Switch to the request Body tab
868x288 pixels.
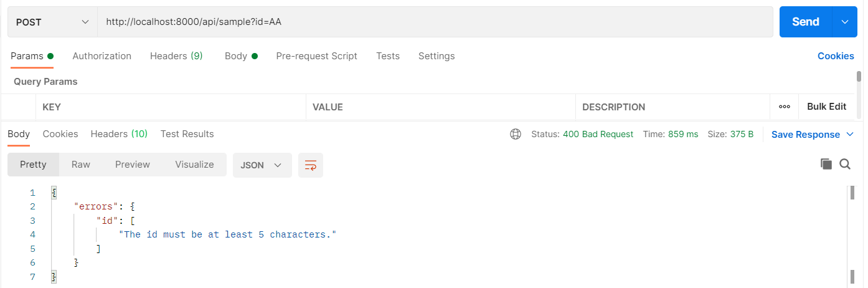tap(241, 56)
